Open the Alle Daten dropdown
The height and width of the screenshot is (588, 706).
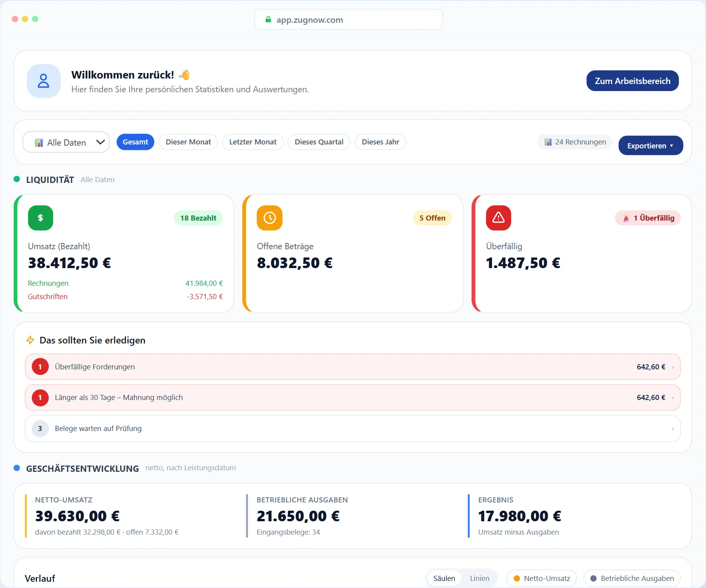click(x=66, y=142)
